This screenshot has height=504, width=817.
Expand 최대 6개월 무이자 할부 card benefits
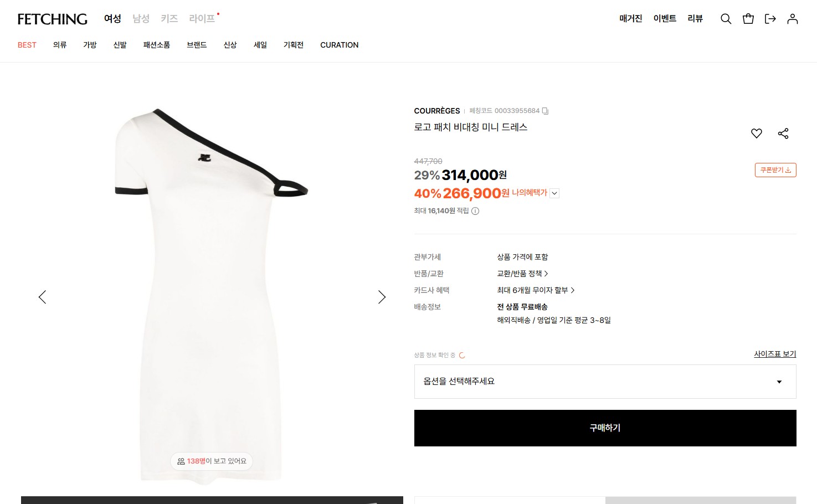pyautogui.click(x=536, y=290)
